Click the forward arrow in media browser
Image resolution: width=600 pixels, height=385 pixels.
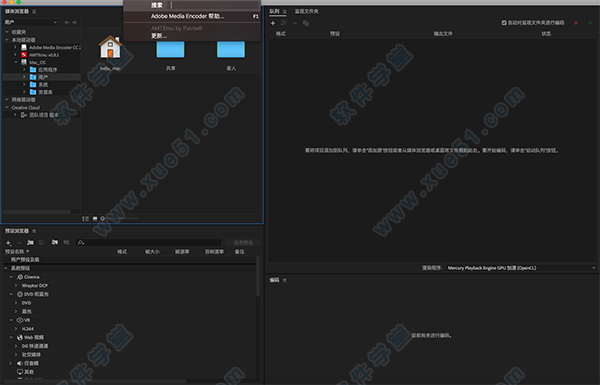(75, 23)
